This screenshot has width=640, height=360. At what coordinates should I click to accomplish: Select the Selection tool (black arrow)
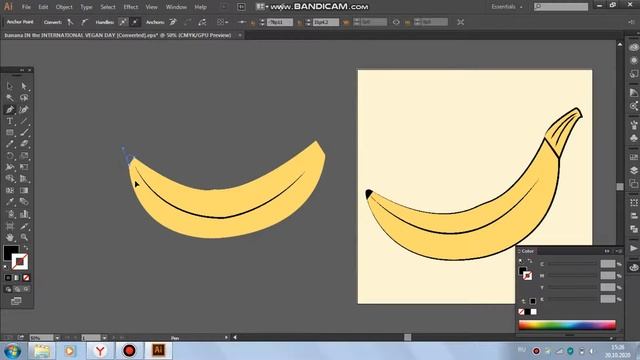tap(10, 86)
